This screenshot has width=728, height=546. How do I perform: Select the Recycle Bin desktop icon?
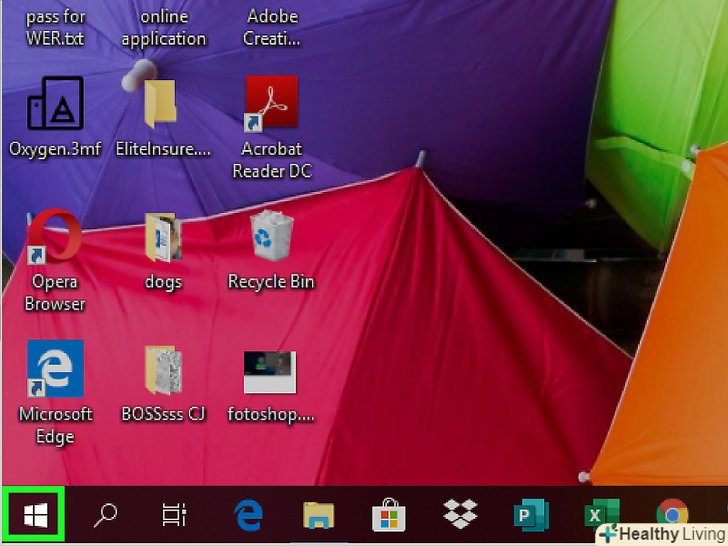[x=271, y=237]
